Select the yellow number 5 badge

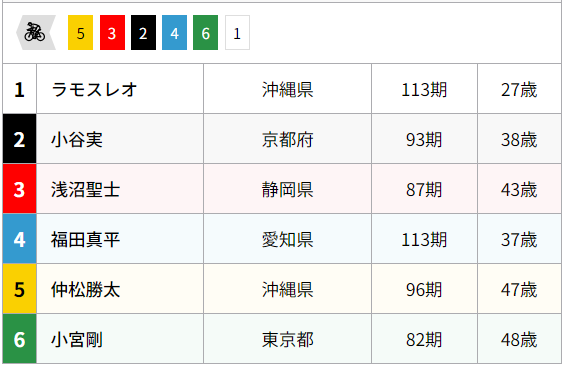click(80, 32)
